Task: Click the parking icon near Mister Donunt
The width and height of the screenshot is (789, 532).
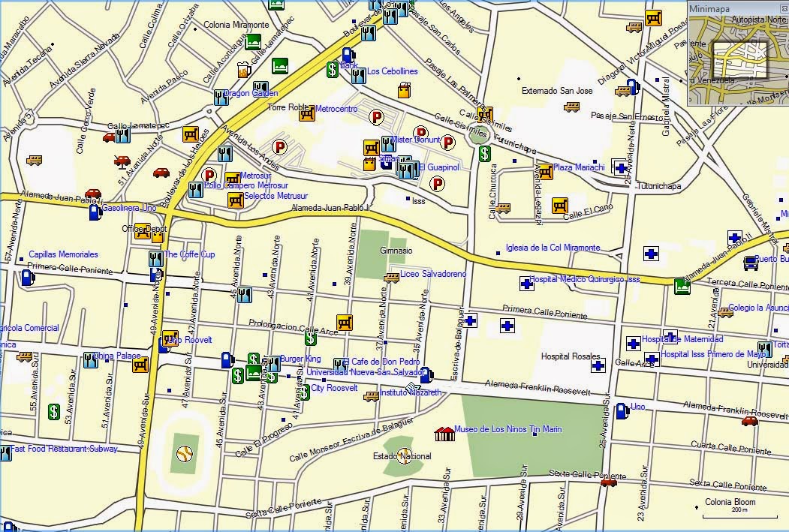Action: click(421, 131)
